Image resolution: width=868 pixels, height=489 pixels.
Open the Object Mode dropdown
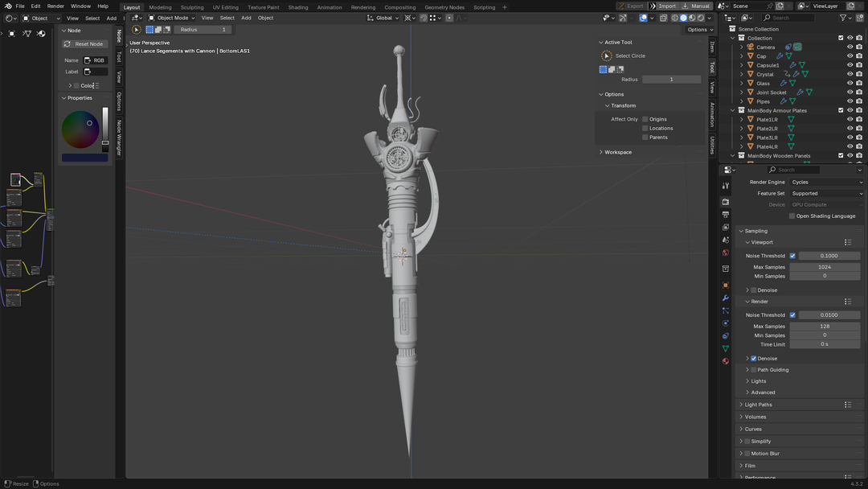[170, 17]
